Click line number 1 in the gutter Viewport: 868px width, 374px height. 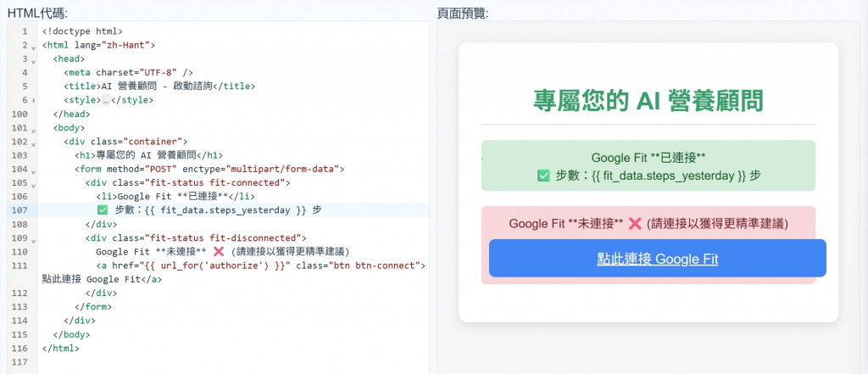click(25, 31)
